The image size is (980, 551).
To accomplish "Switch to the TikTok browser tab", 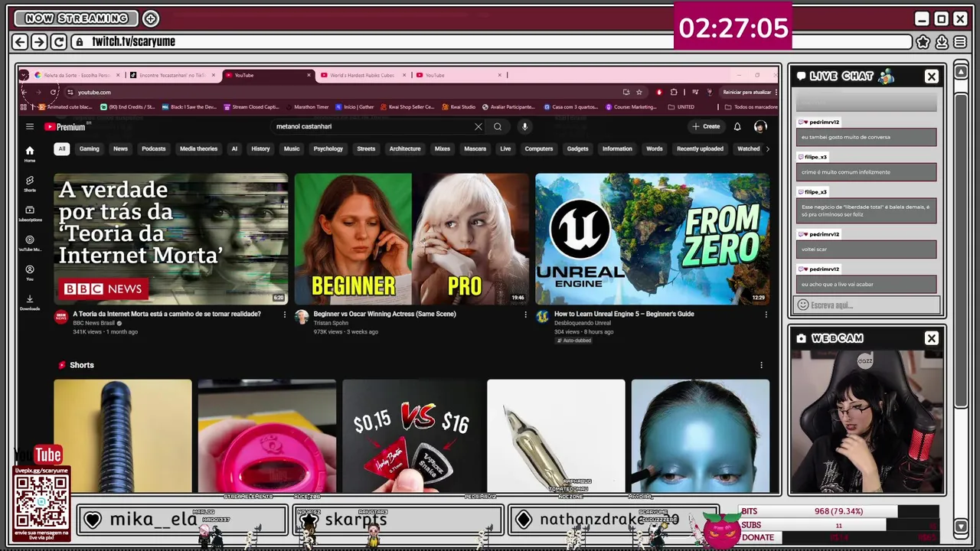I will pos(171,75).
